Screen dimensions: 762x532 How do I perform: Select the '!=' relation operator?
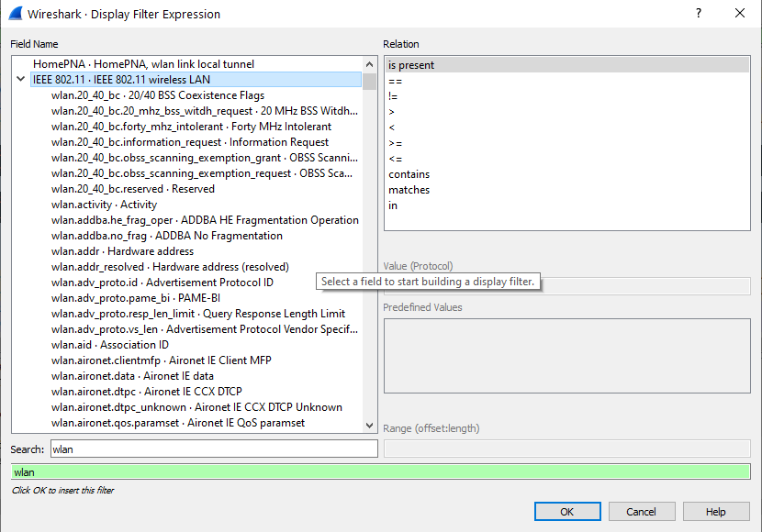point(394,96)
